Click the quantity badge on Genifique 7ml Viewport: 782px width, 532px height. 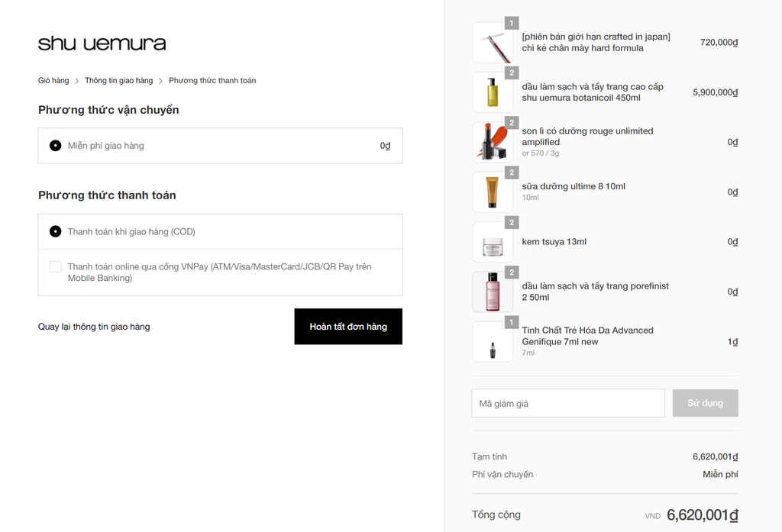point(512,322)
